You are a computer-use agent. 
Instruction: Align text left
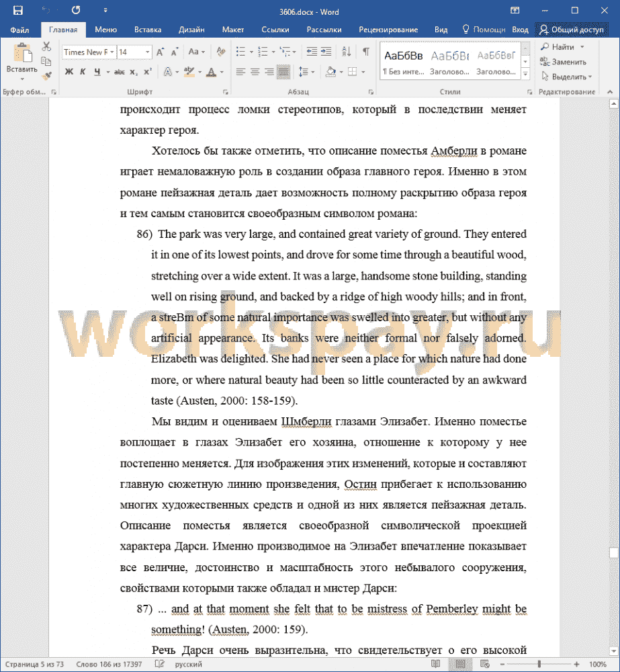[x=240, y=72]
